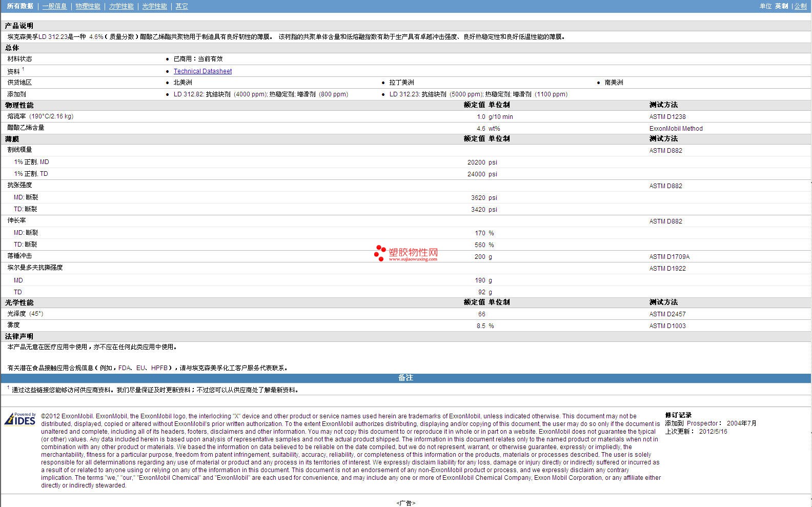Open the Technical Datasheet link
Viewport: 812px width, 507px height.
pyautogui.click(x=202, y=71)
